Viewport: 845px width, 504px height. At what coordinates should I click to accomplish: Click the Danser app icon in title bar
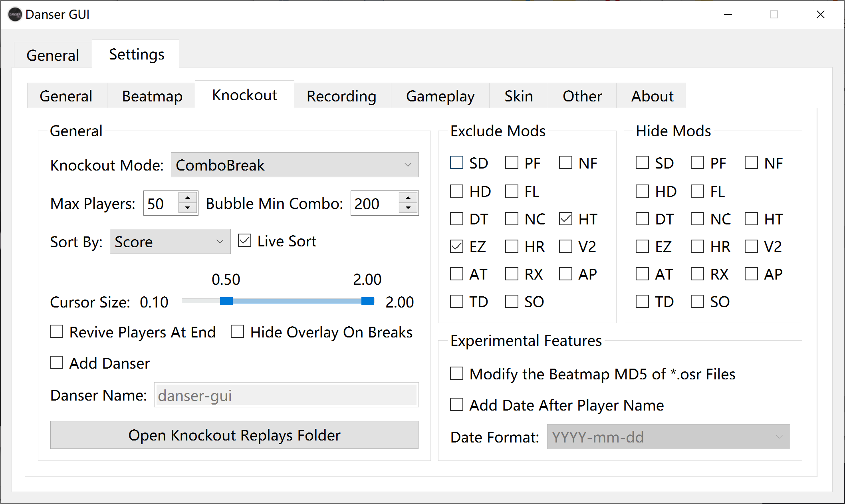click(x=15, y=15)
